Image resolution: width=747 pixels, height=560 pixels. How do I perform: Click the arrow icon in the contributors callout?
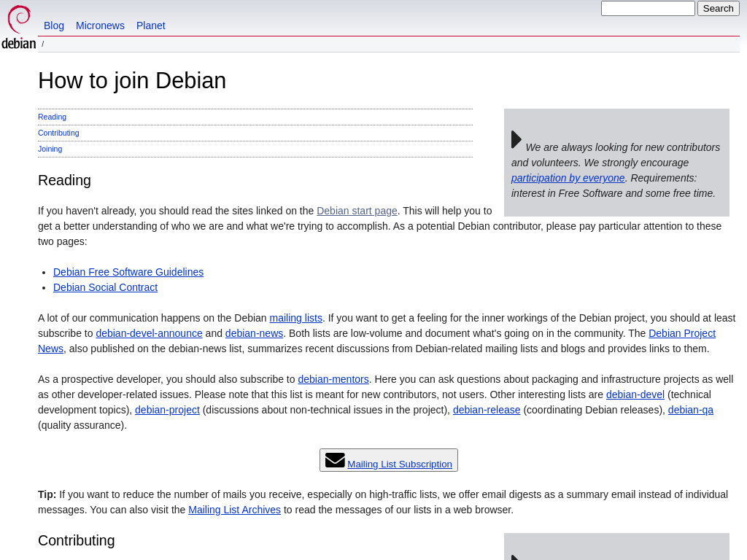click(516, 139)
